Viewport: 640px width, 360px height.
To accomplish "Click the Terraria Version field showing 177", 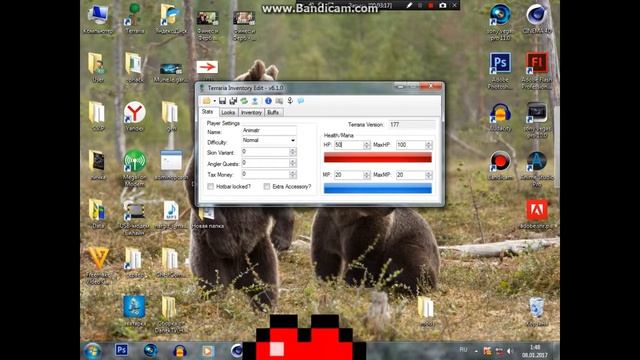I will (411, 124).
